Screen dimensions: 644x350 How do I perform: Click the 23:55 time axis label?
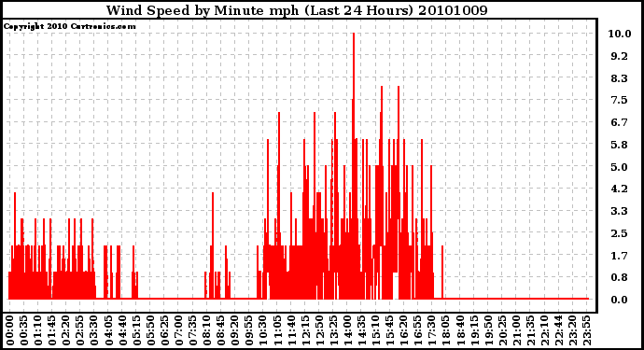pos(586,331)
